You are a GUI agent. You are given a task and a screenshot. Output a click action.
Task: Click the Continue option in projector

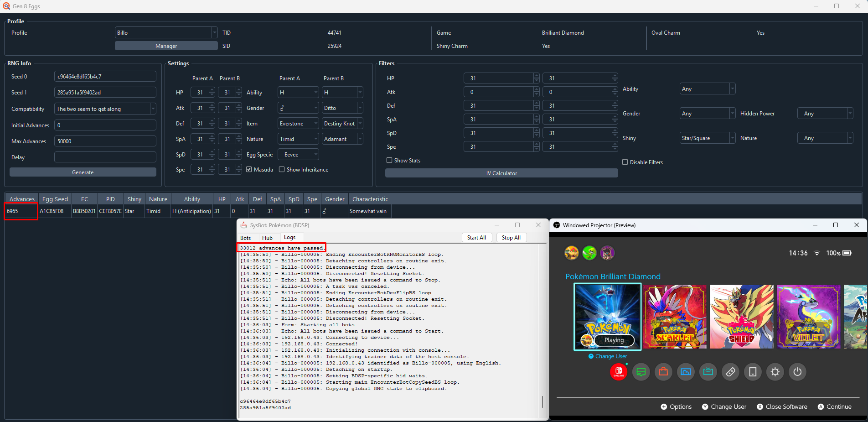[834, 406]
